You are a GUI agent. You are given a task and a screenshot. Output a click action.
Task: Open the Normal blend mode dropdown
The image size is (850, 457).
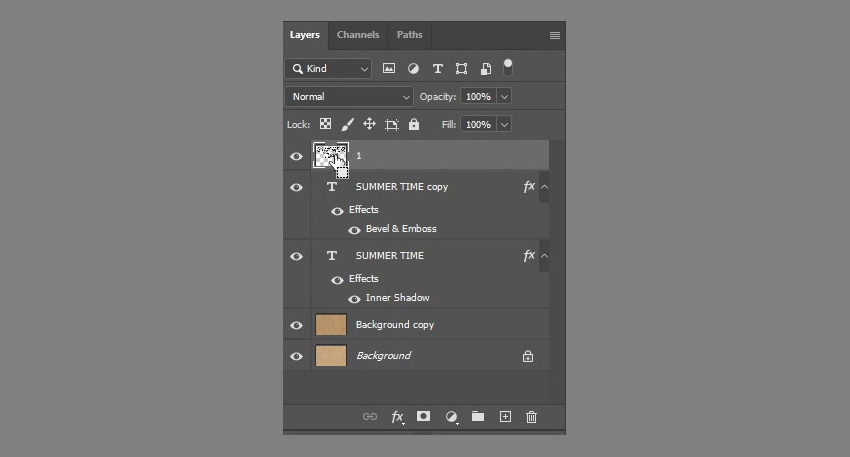click(x=349, y=96)
